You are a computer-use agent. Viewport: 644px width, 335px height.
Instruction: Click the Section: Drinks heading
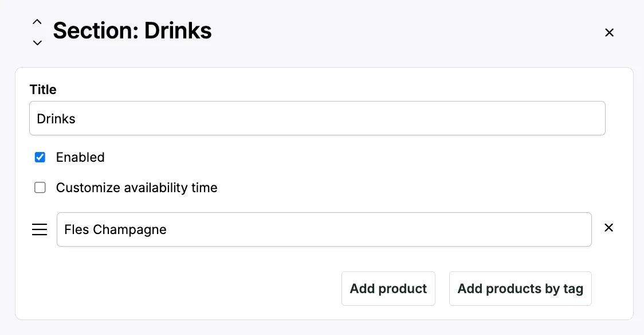(132, 30)
